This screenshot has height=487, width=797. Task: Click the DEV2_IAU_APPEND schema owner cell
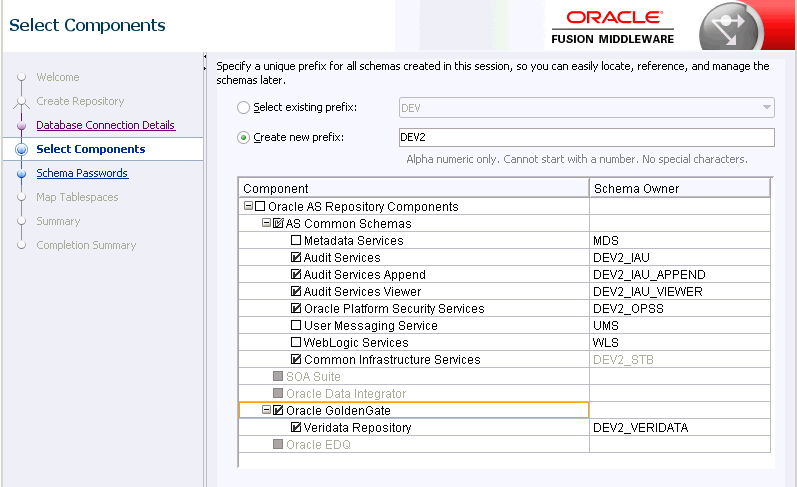tap(680, 275)
